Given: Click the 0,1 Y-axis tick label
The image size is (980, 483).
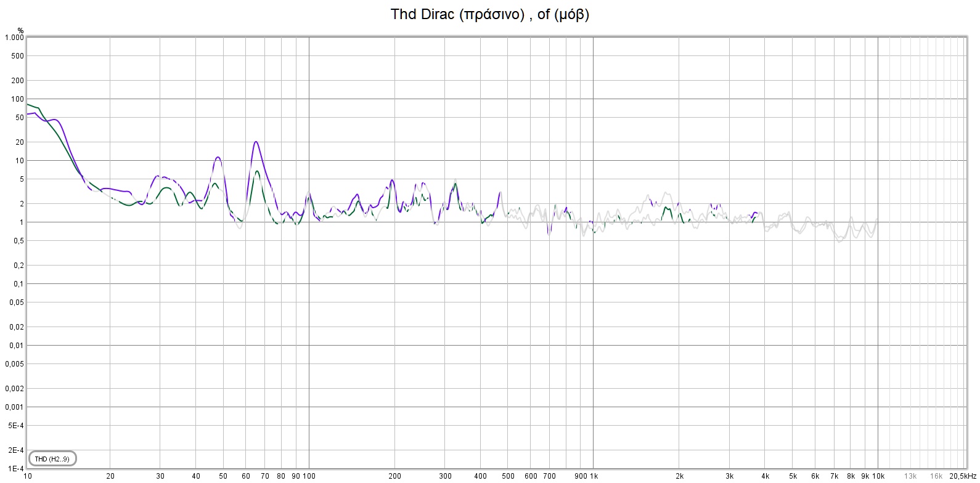Looking at the screenshot, I should (x=18, y=284).
